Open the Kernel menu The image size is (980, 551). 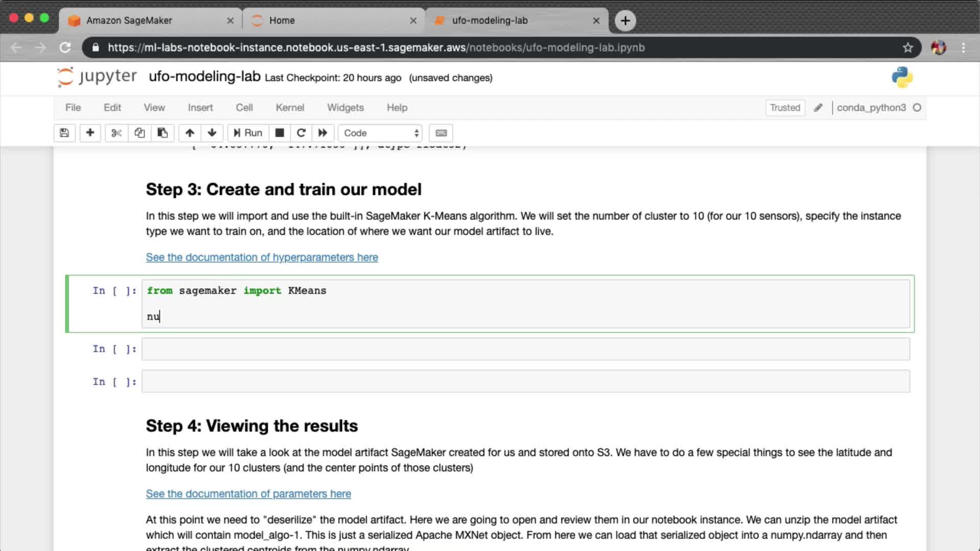[x=289, y=108]
